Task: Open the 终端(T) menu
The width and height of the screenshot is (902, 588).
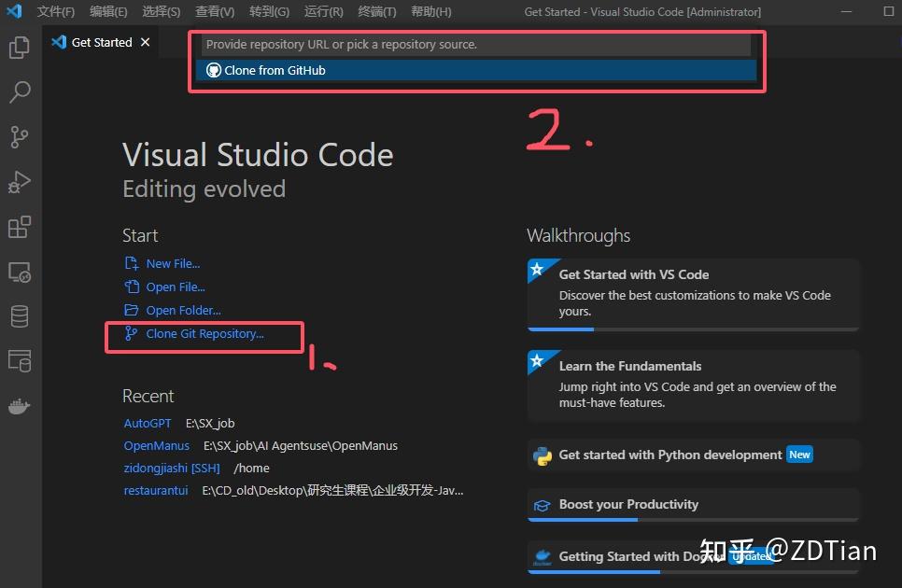Action: (377, 11)
